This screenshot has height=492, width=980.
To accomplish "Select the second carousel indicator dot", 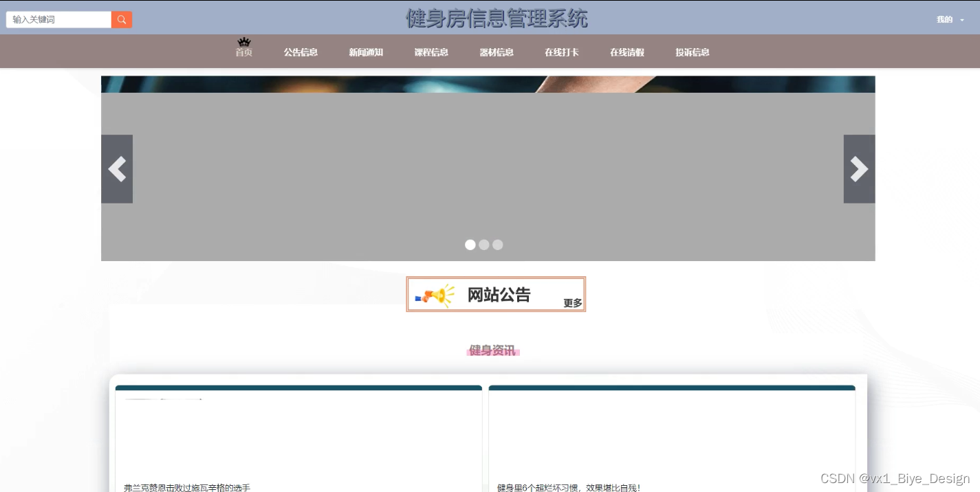I will pos(484,245).
